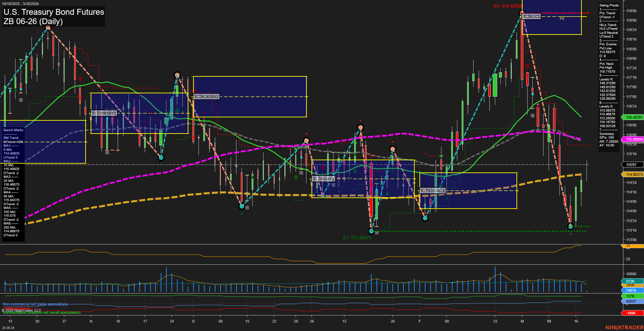Click the S1: 113.46875 support annotation
Viewport: 644px width, 331px height.
coord(357,238)
